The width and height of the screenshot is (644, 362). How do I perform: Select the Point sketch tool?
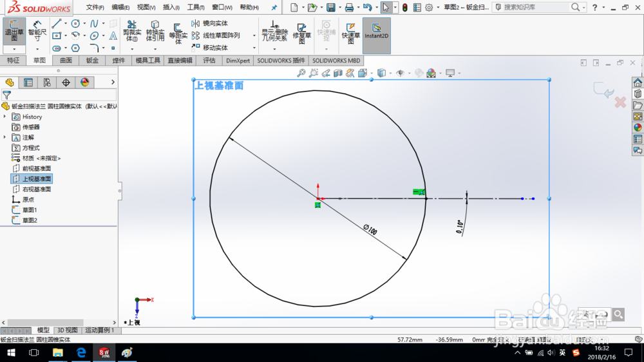pos(113,48)
